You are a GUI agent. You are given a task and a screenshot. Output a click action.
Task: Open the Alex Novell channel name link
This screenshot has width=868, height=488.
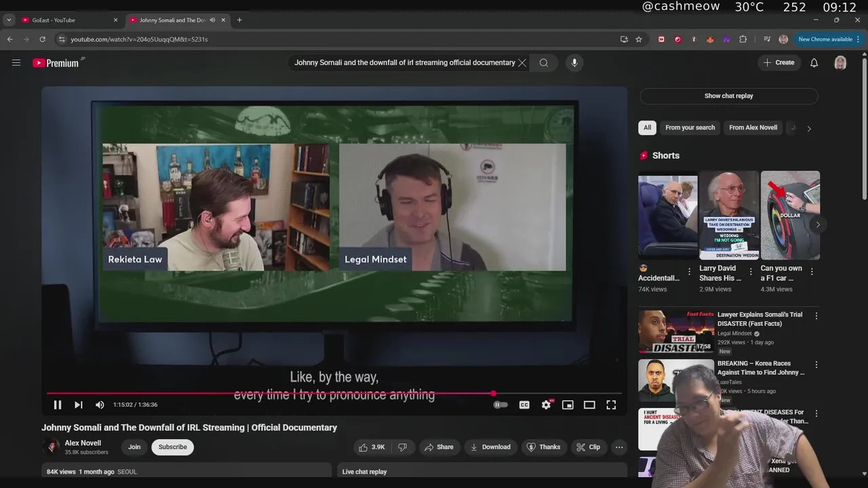click(83, 443)
